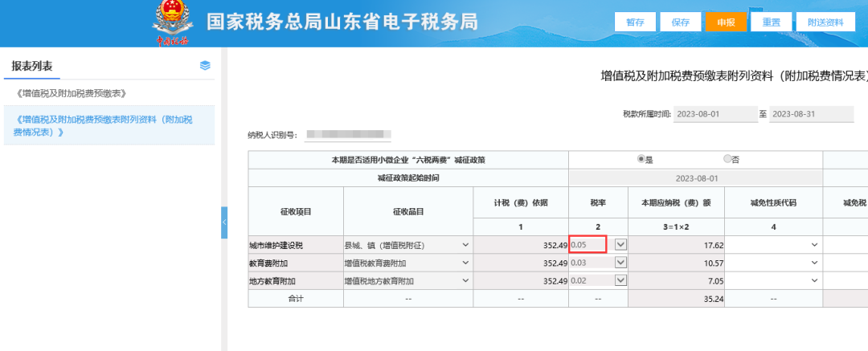
Task: Click the start date field 2023-08-01
Action: click(x=715, y=114)
